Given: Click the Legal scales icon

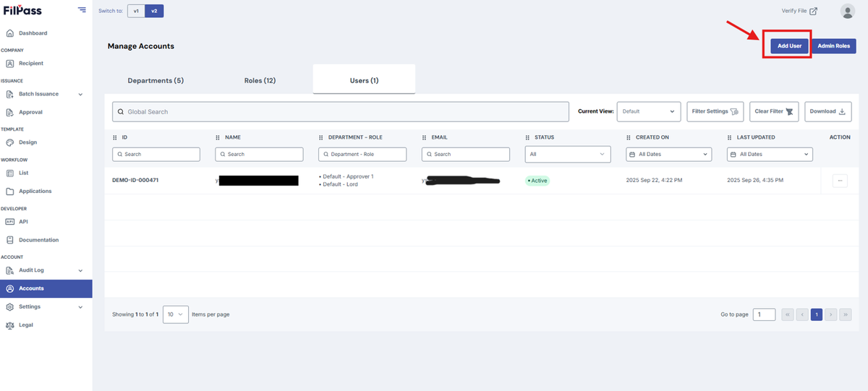Looking at the screenshot, I should (10, 325).
